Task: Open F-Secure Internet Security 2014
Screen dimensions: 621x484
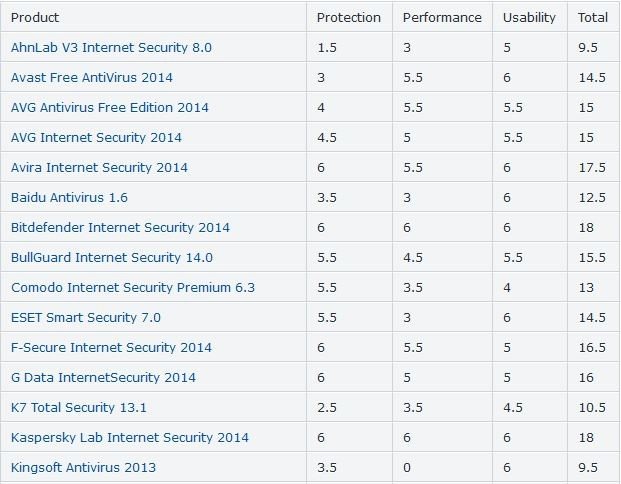Action: [111, 347]
